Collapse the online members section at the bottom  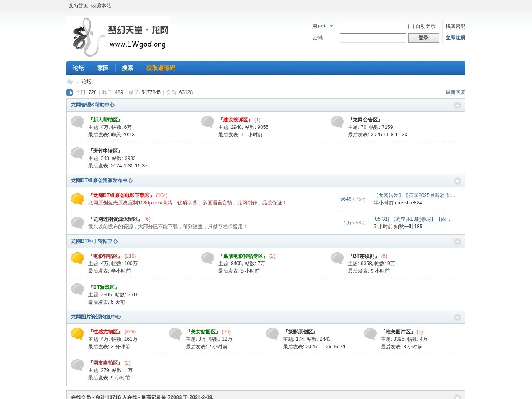pyautogui.click(x=458, y=397)
